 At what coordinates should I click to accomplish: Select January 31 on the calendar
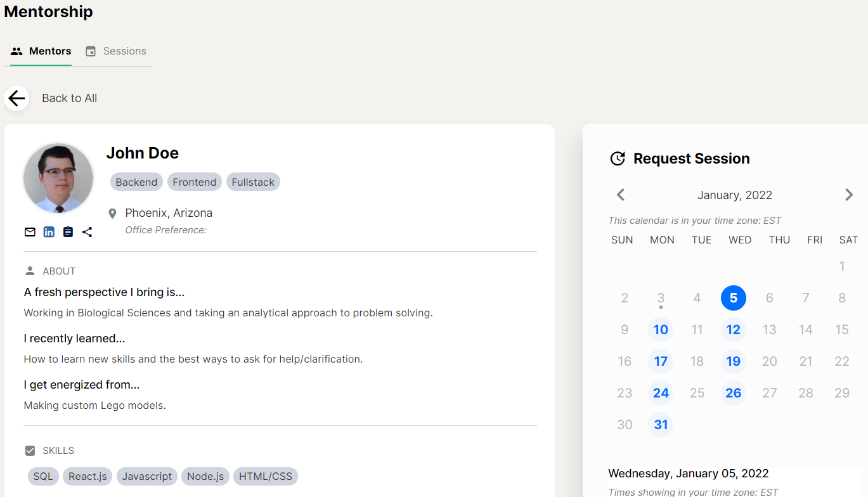[x=661, y=425]
